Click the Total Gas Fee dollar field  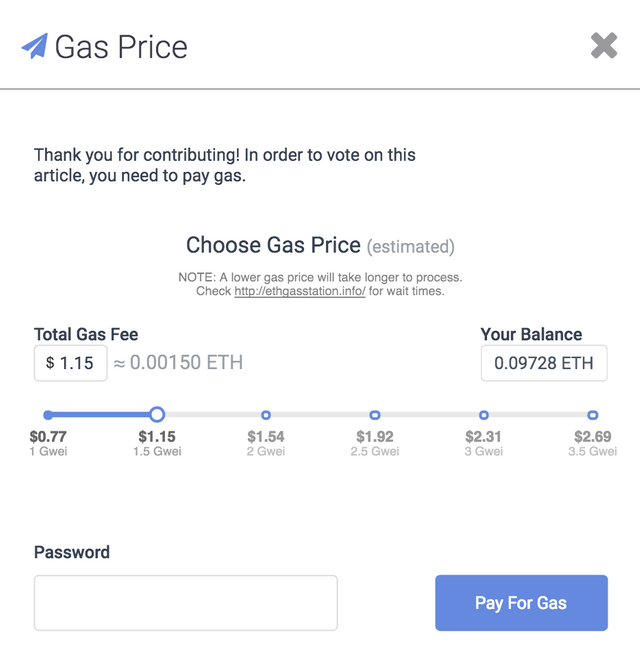[71, 363]
